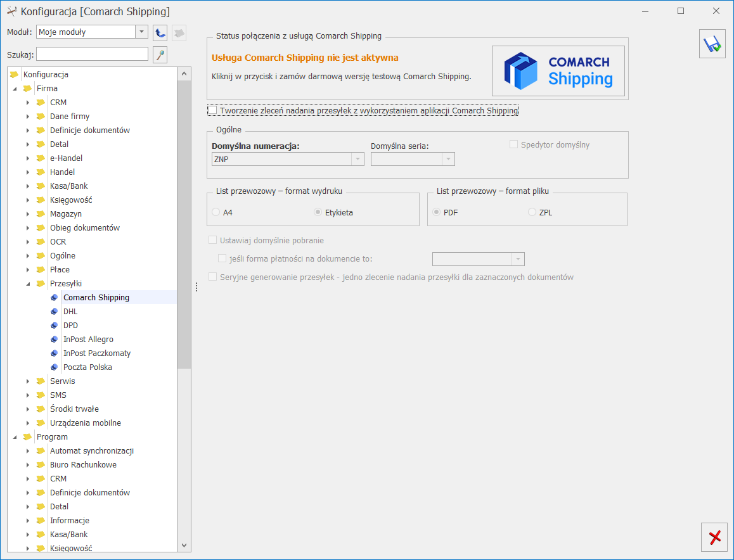Click the Comarch Shipping logo button
Image resolution: width=734 pixels, height=560 pixels.
(558, 71)
